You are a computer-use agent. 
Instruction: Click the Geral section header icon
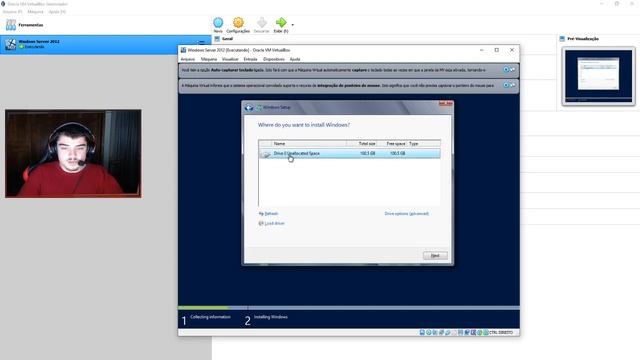[x=217, y=39]
